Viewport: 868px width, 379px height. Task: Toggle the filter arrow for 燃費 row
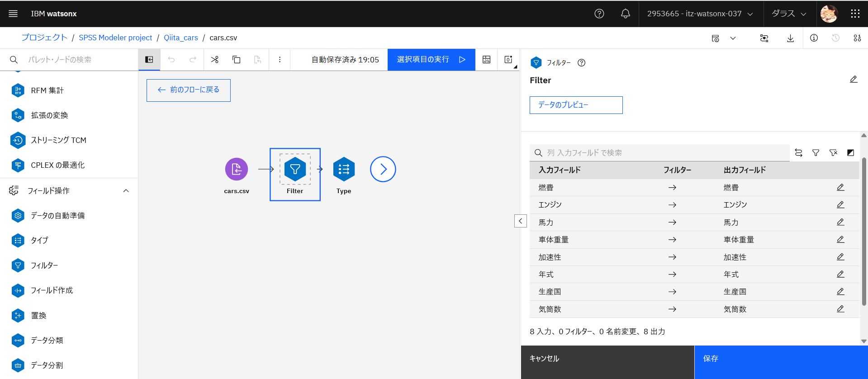click(x=673, y=187)
